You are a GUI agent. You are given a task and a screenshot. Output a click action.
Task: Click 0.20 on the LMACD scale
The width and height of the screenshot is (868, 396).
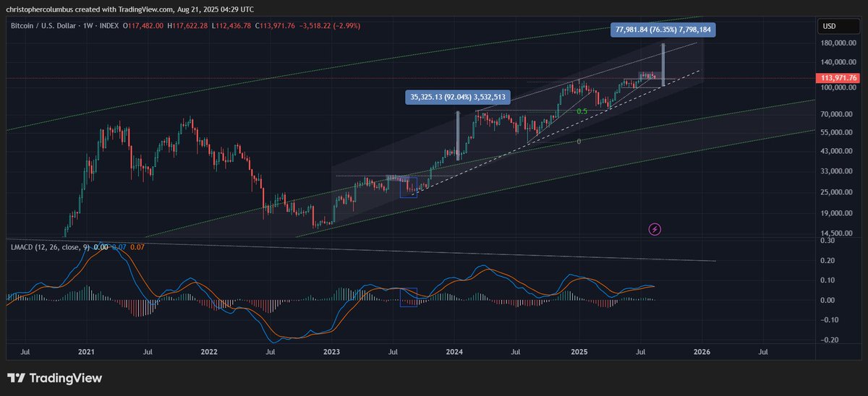point(829,261)
